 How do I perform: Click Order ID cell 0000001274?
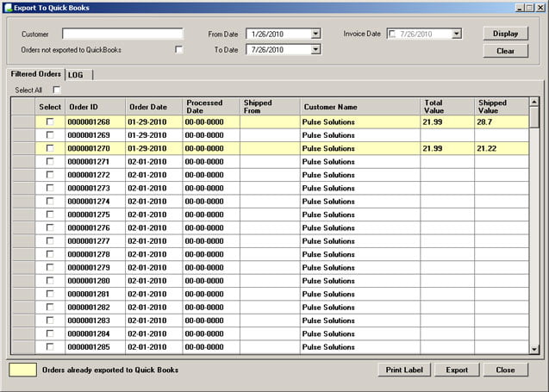tap(95, 202)
